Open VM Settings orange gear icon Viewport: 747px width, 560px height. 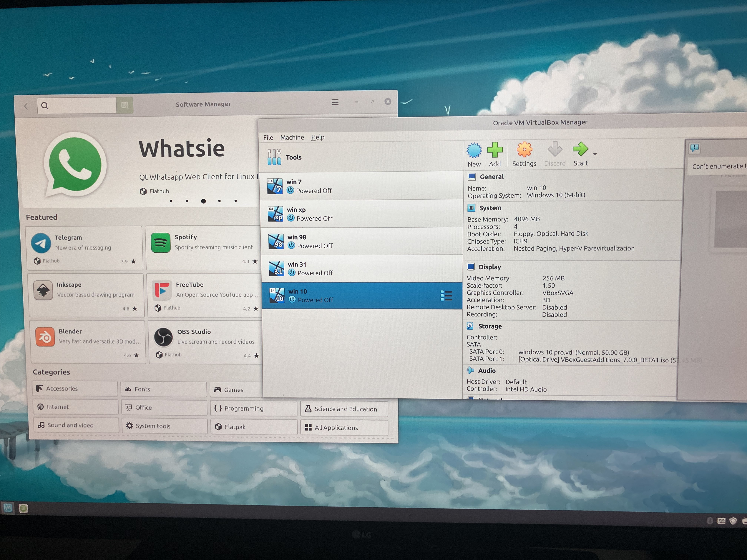point(524,149)
